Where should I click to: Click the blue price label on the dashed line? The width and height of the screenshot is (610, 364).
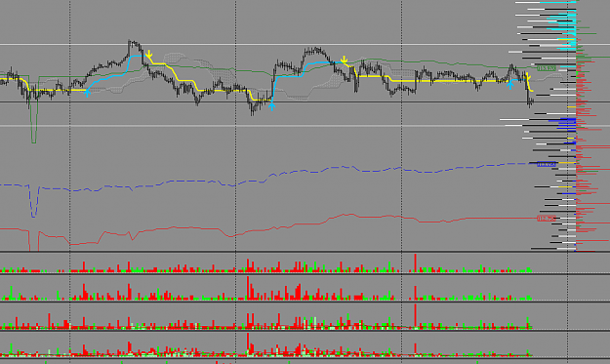[x=547, y=164]
